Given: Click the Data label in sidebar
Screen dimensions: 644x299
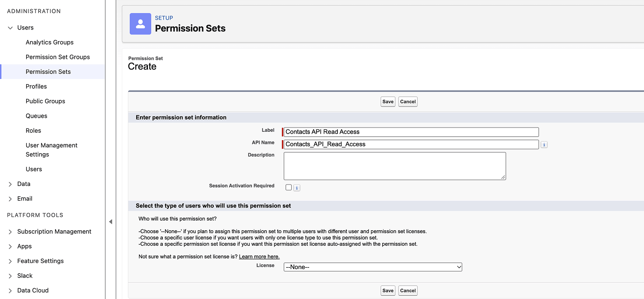Looking at the screenshot, I should point(24,184).
